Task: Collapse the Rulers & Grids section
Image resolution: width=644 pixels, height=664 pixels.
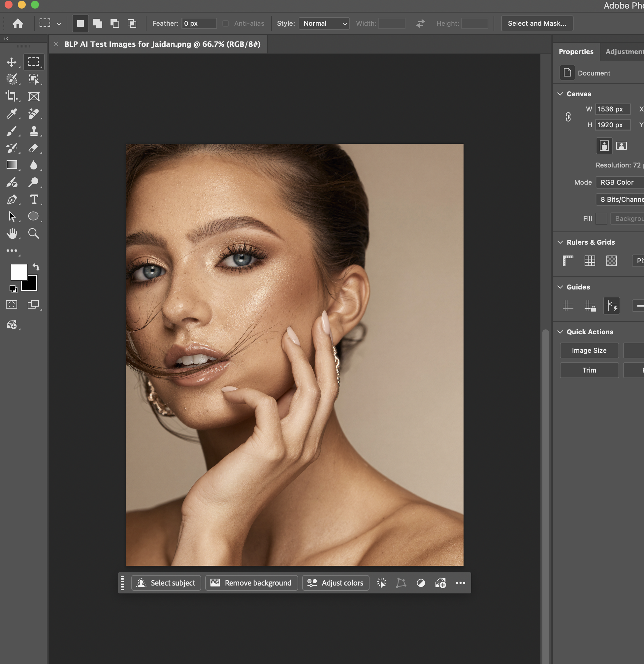Action: pyautogui.click(x=560, y=242)
